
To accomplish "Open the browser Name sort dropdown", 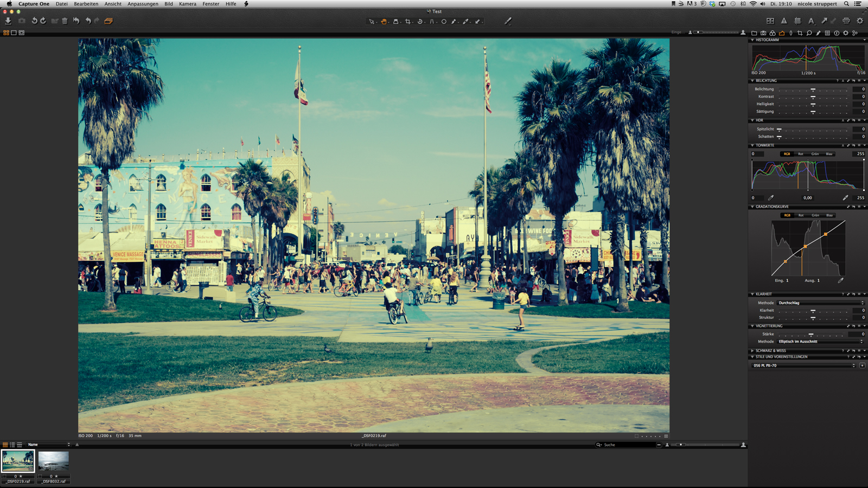I will click(49, 445).
